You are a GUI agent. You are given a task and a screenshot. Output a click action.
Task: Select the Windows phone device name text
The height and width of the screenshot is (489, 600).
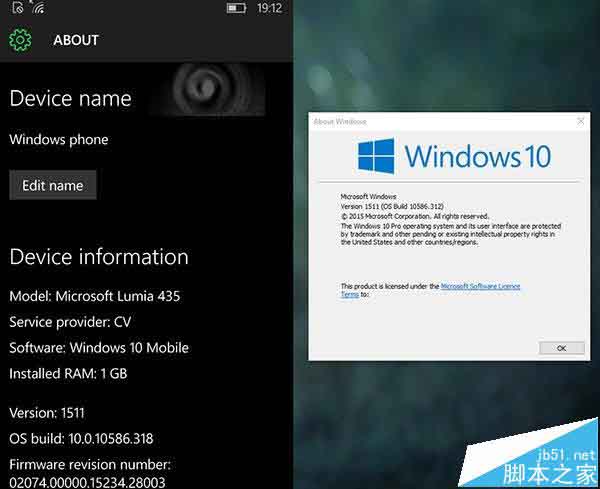coord(59,139)
